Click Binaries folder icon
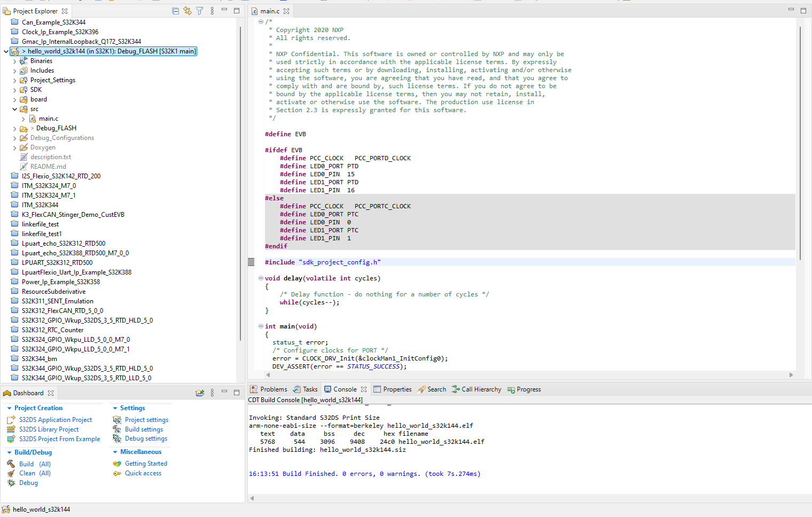The height and width of the screenshot is (517, 812). pyautogui.click(x=24, y=61)
